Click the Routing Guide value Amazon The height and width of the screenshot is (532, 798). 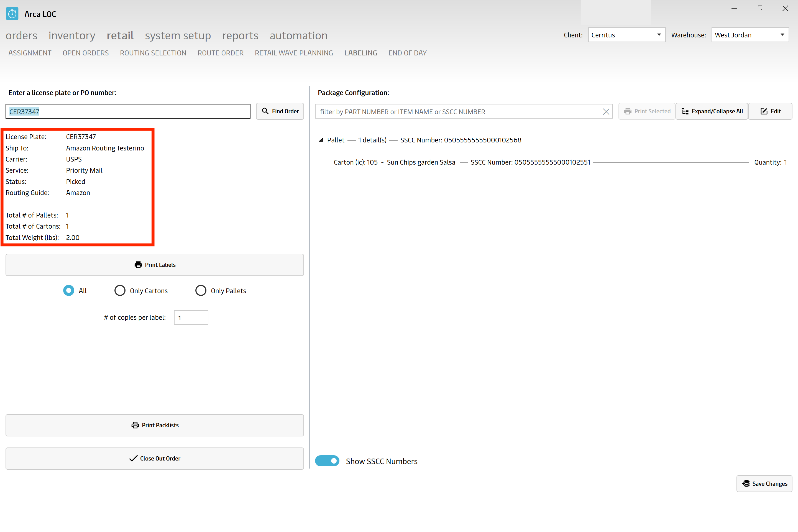pyautogui.click(x=78, y=193)
